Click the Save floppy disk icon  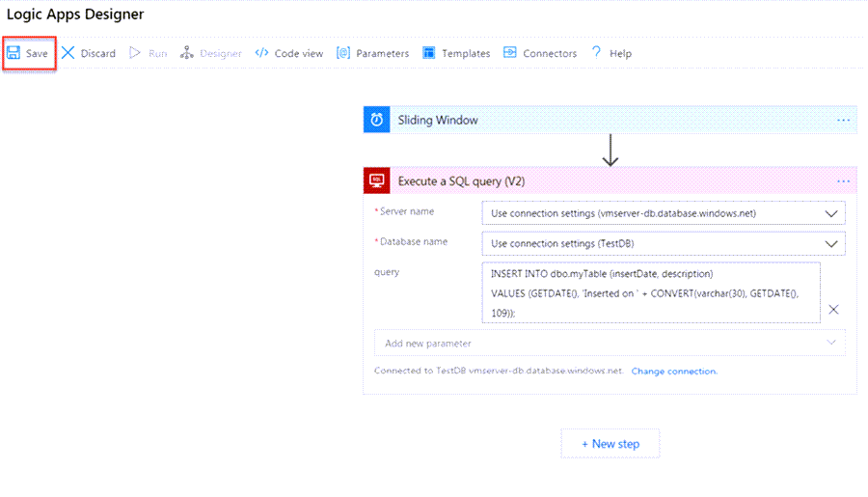click(14, 53)
